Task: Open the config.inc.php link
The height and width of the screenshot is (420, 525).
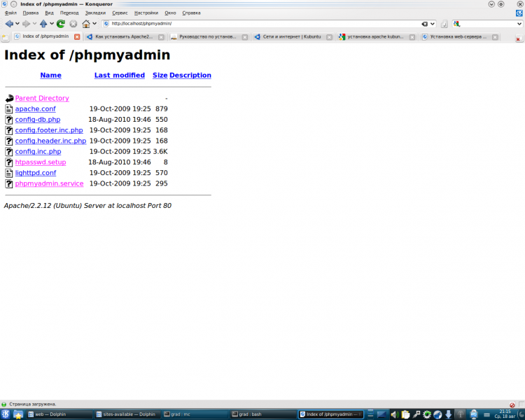Action: (38, 152)
